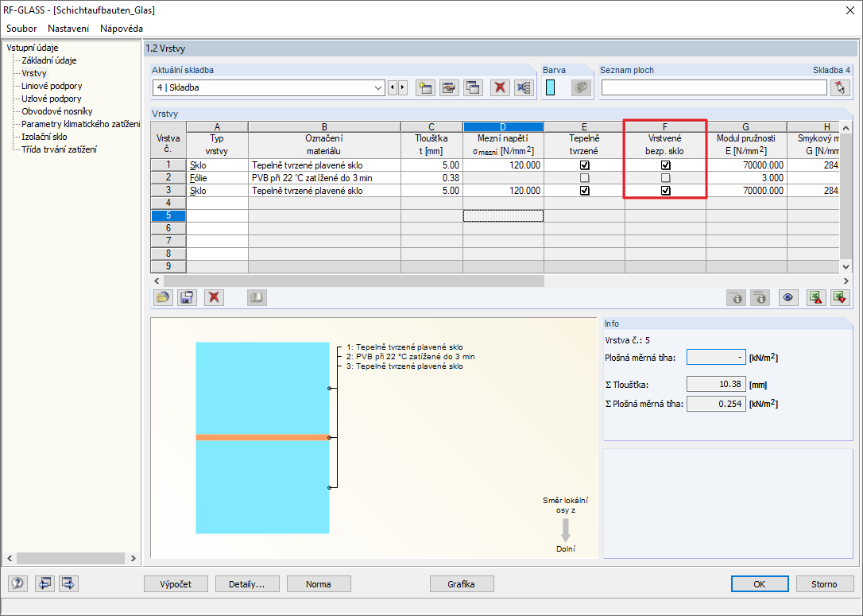Click the Storno button
Viewport: 863px width, 616px height.
point(824,584)
